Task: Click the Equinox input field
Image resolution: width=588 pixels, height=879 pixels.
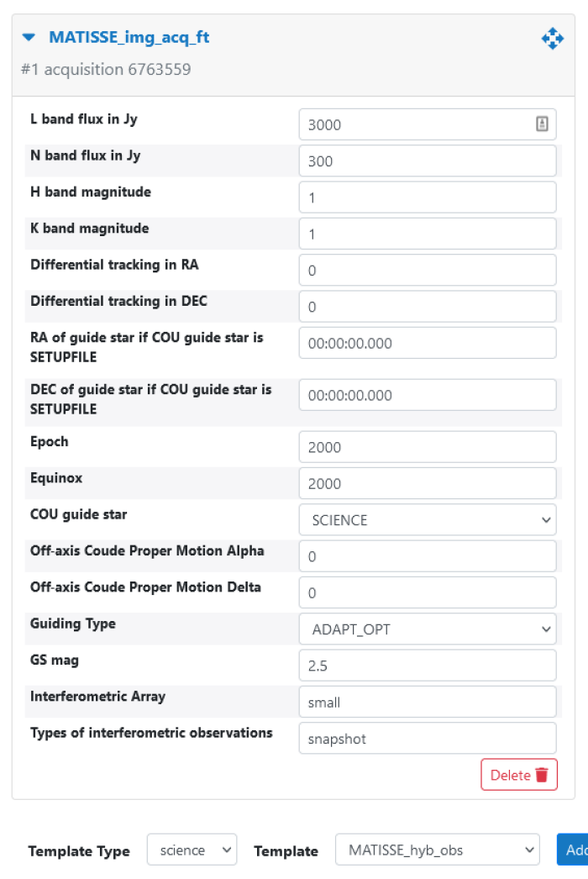Action: pyautogui.click(x=428, y=483)
